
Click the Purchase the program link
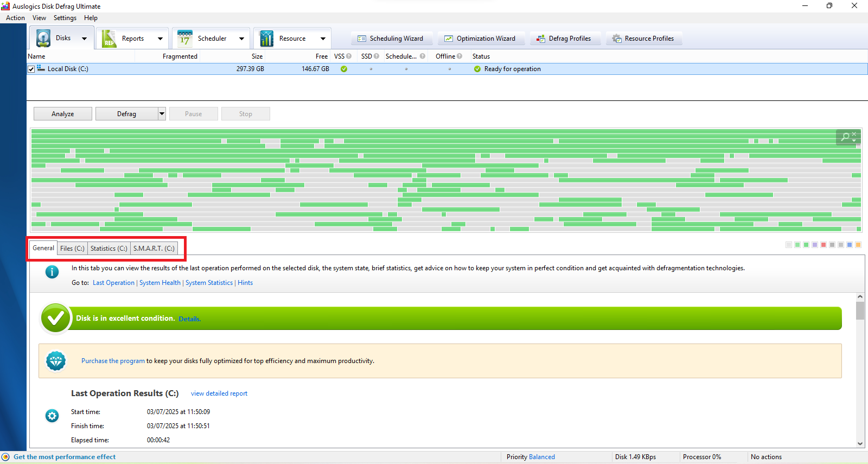pyautogui.click(x=113, y=361)
